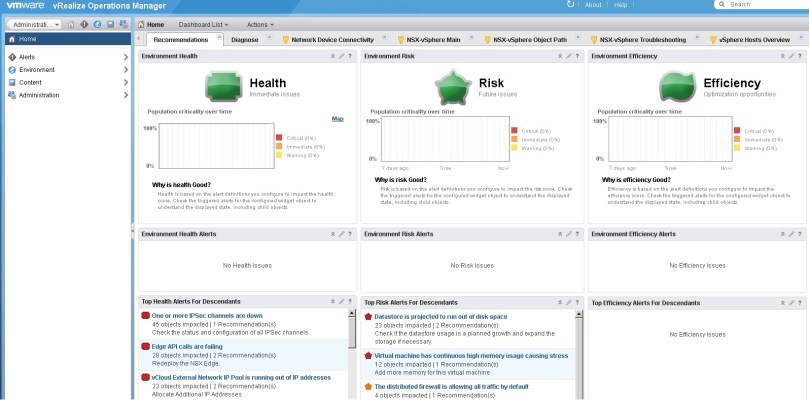This screenshot has width=809, height=400.
Task: Click the refresh icon beside About
Action: (571, 5)
